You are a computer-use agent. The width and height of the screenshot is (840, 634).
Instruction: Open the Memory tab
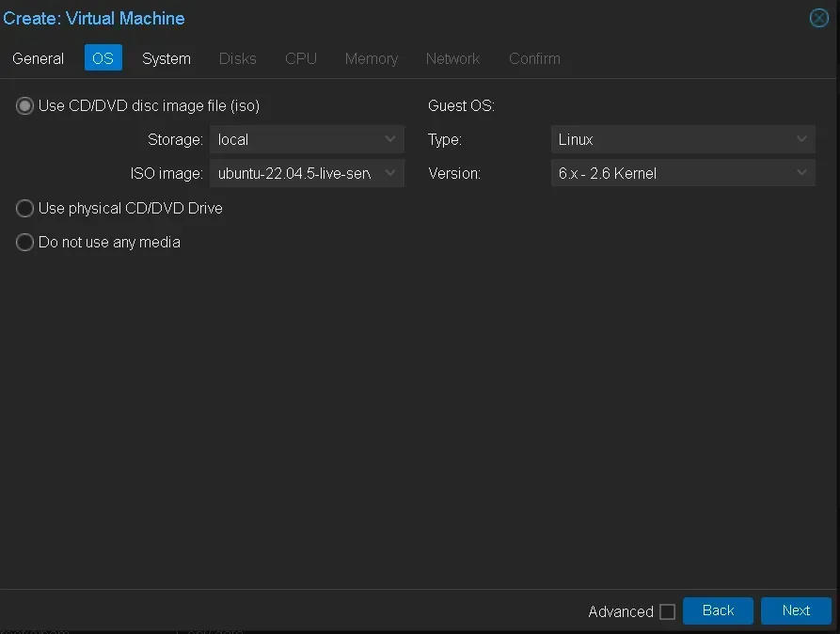click(x=371, y=58)
